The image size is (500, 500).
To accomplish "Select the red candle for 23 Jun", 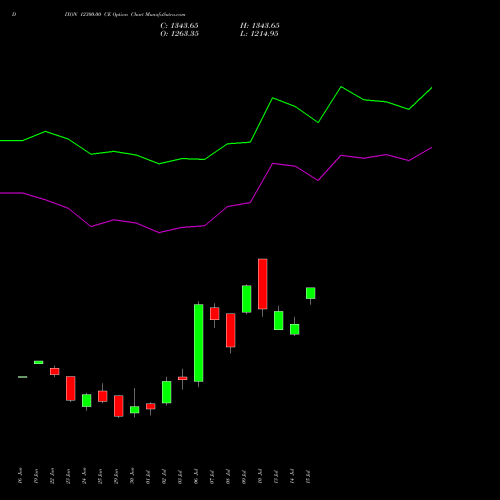I will (x=71, y=388).
